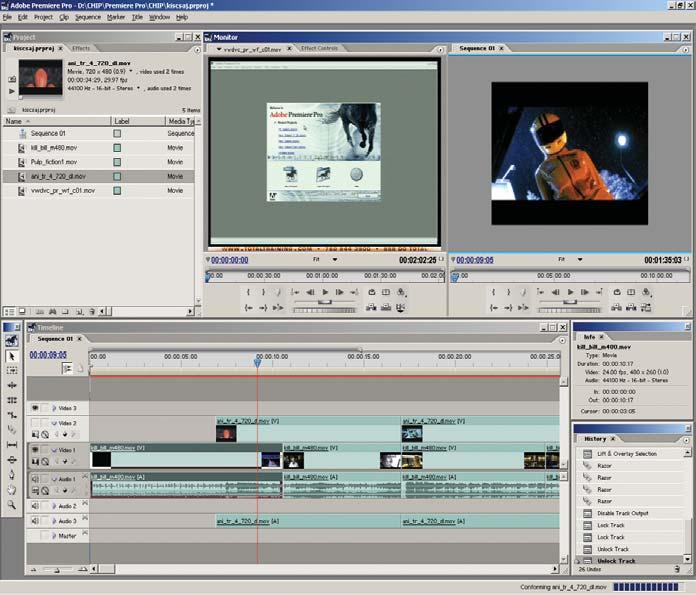
Task: Create New Bin in Project panel
Action: coord(65,312)
